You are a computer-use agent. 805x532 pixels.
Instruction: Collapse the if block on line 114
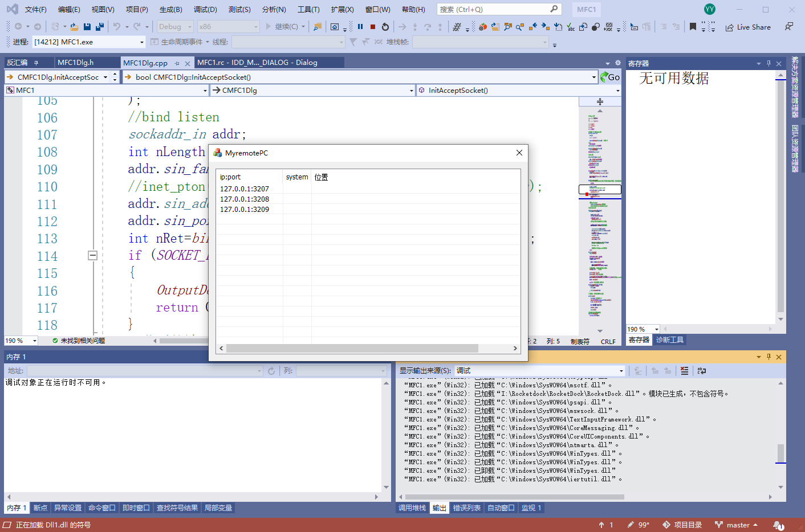(x=92, y=256)
